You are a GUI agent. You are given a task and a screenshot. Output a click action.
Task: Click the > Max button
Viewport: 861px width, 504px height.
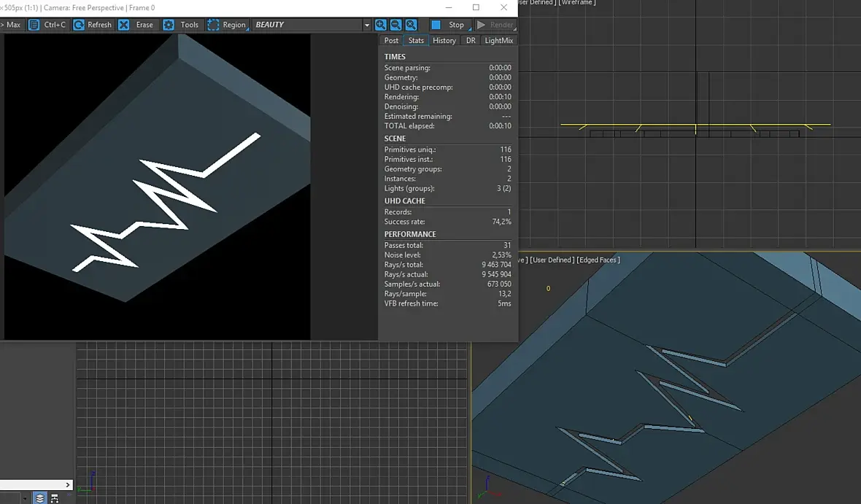[12, 25]
